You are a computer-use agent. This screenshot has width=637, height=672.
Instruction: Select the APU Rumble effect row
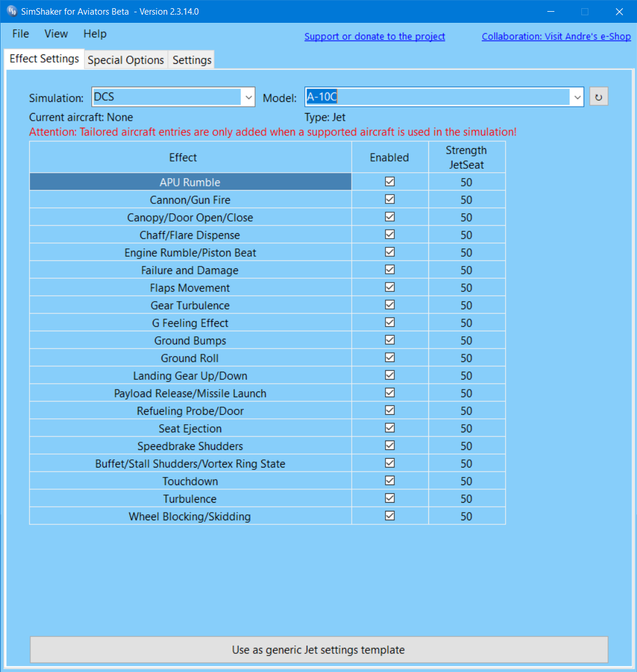[190, 182]
